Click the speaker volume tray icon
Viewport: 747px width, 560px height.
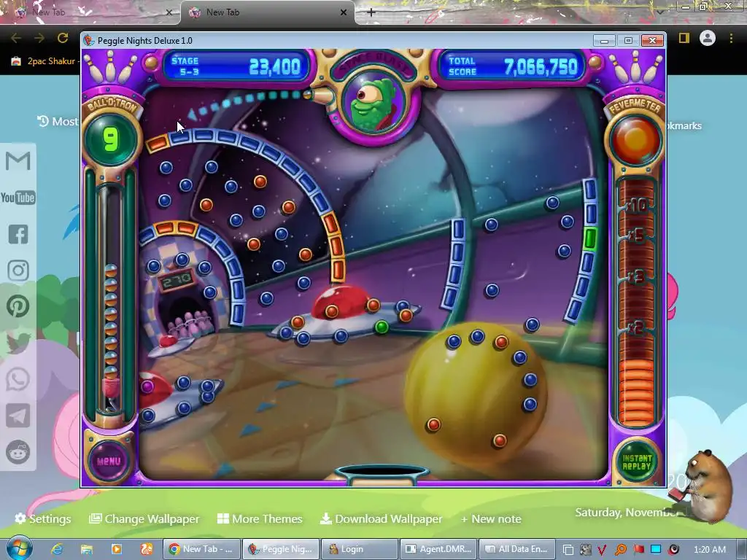673,550
